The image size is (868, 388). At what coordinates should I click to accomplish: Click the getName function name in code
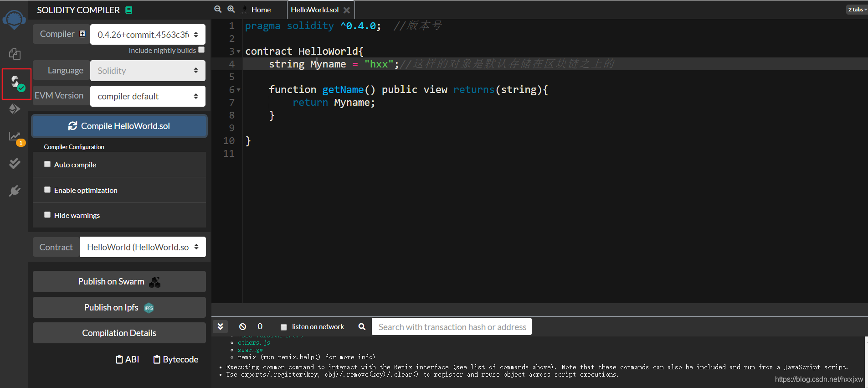click(343, 90)
